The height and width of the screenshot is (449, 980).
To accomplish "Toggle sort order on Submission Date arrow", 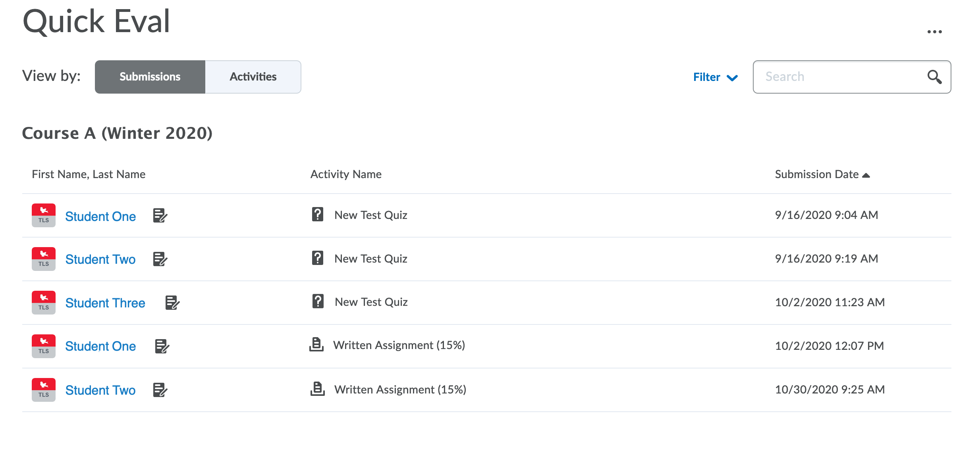I will coord(866,175).
